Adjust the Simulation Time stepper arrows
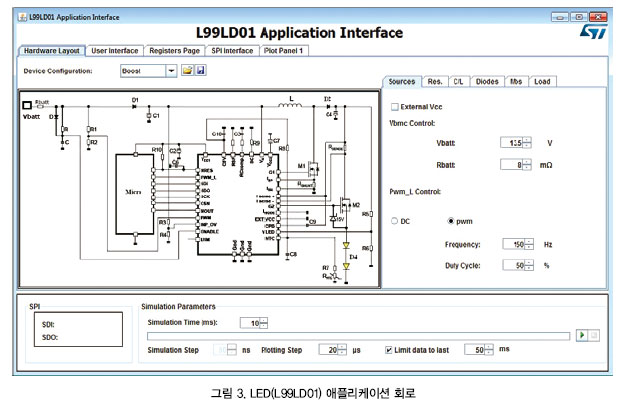630x410 pixels. pyautogui.click(x=264, y=323)
